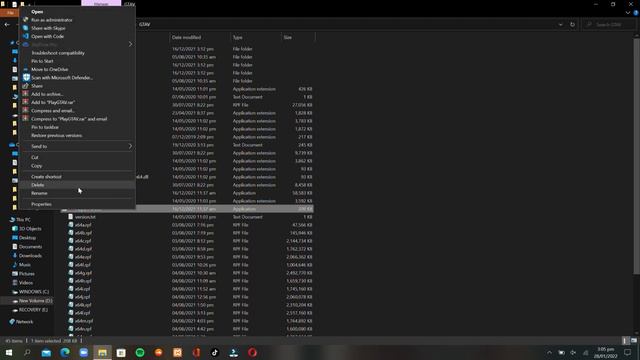Open Spotify from the taskbar
This screenshot has width=640, height=360.
tap(140, 352)
